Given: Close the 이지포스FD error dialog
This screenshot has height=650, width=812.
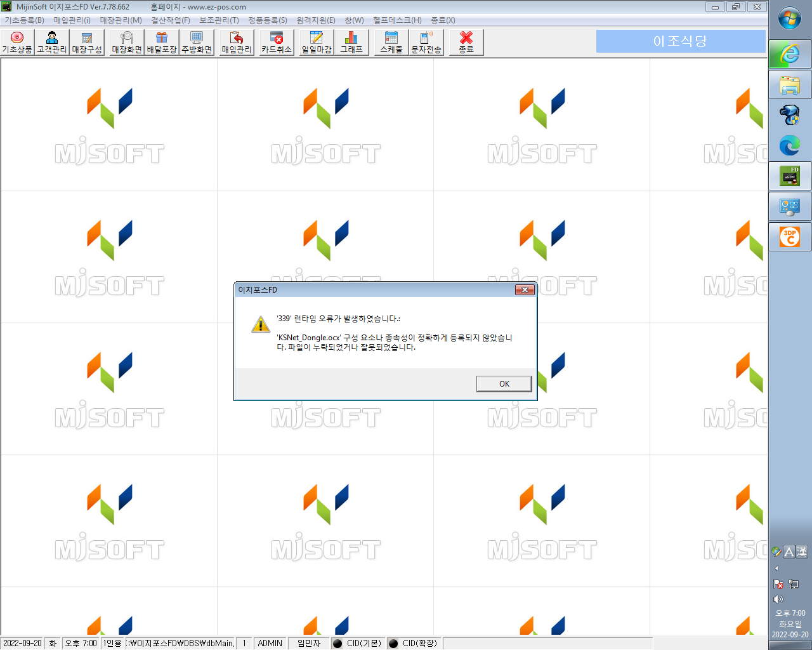Looking at the screenshot, I should click(x=525, y=289).
